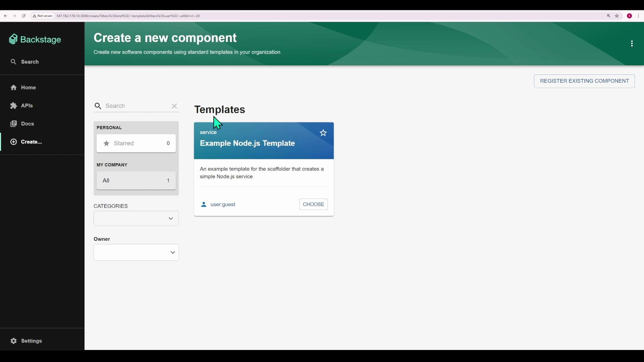Open the browser profile avatar
644x362 pixels.
630,16
